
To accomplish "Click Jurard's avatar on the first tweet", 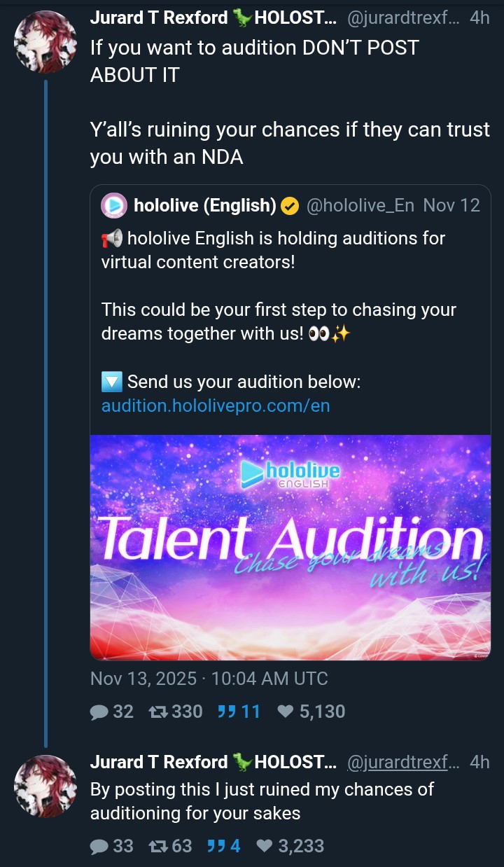I will 45,43.
